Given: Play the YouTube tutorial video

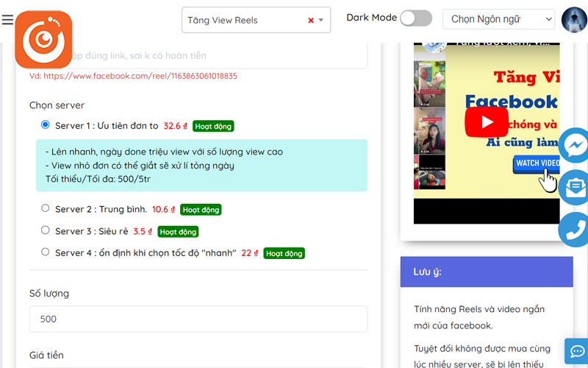Looking at the screenshot, I should tap(487, 121).
